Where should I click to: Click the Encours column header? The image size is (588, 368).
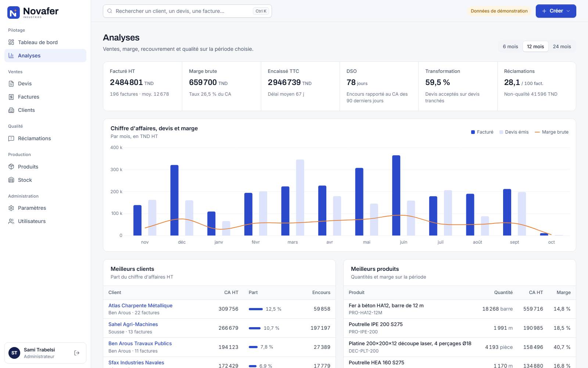point(321,293)
